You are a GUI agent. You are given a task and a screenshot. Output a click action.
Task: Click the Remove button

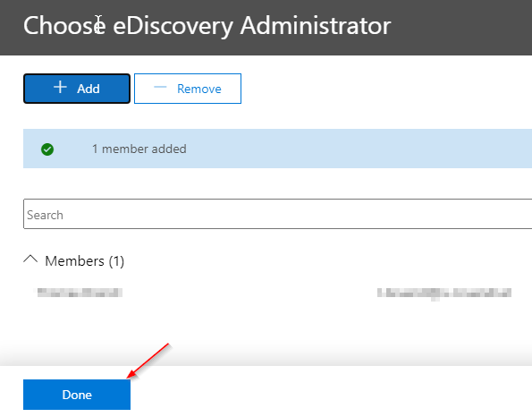click(188, 89)
